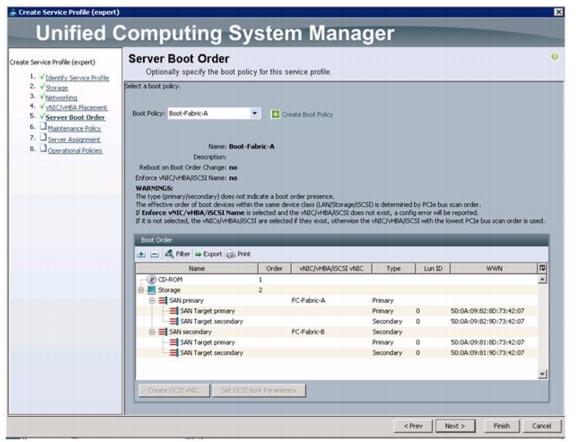Click the Boot Order panel header
576x442 pixels.
pos(342,240)
